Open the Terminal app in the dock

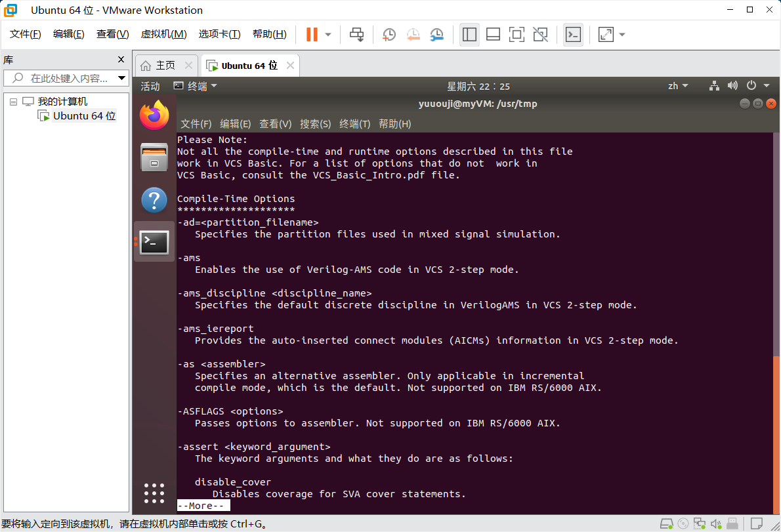click(x=154, y=242)
